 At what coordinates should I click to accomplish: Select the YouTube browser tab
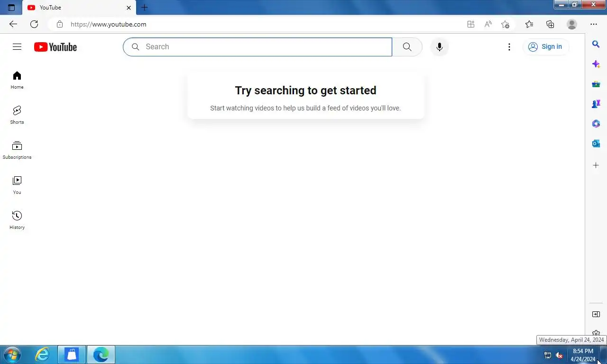[79, 8]
